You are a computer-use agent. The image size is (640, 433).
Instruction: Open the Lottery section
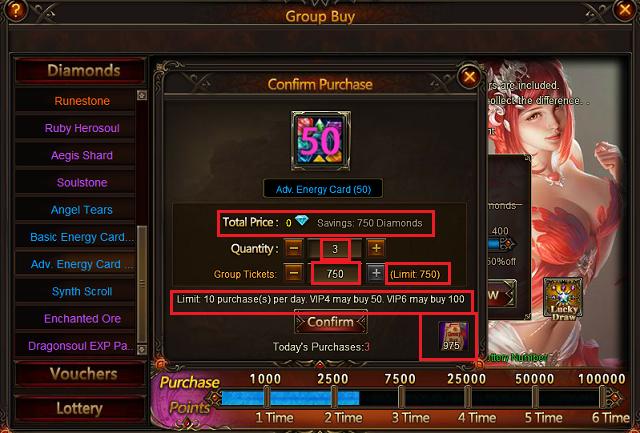tap(80, 408)
